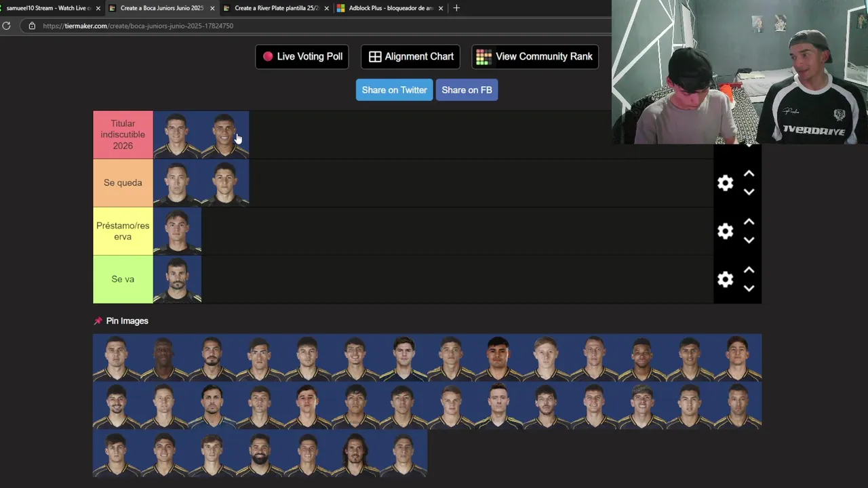868x488 pixels.
Task: Move Se queda tier up with arrow
Action: (749, 174)
